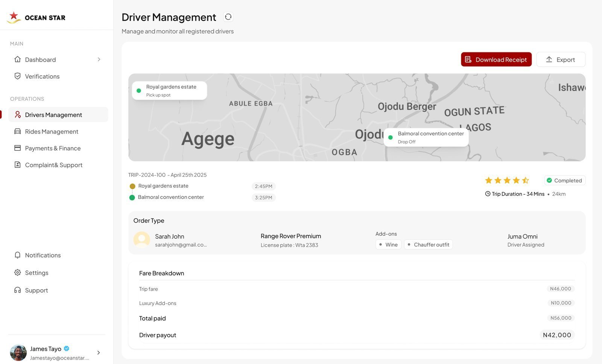Click the Payments & Finance card icon
The width and height of the screenshot is (602, 364).
click(x=17, y=148)
